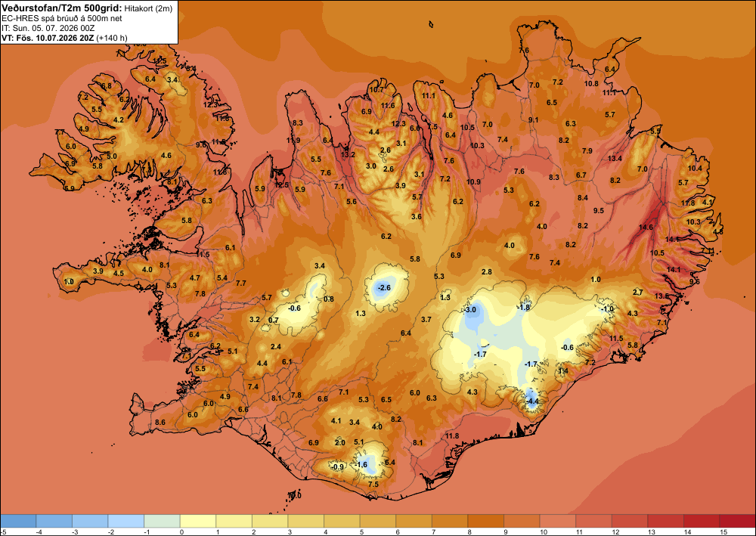Click the legend color swatch between 4 and 5
Screen dimensions: 756x536
[x=342, y=521]
